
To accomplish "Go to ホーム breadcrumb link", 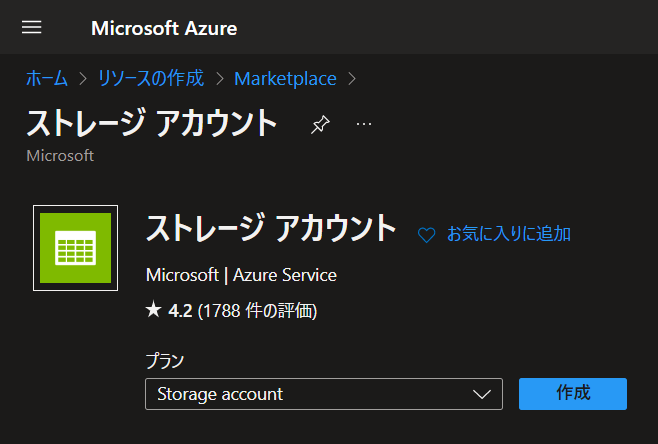I will 47,78.
